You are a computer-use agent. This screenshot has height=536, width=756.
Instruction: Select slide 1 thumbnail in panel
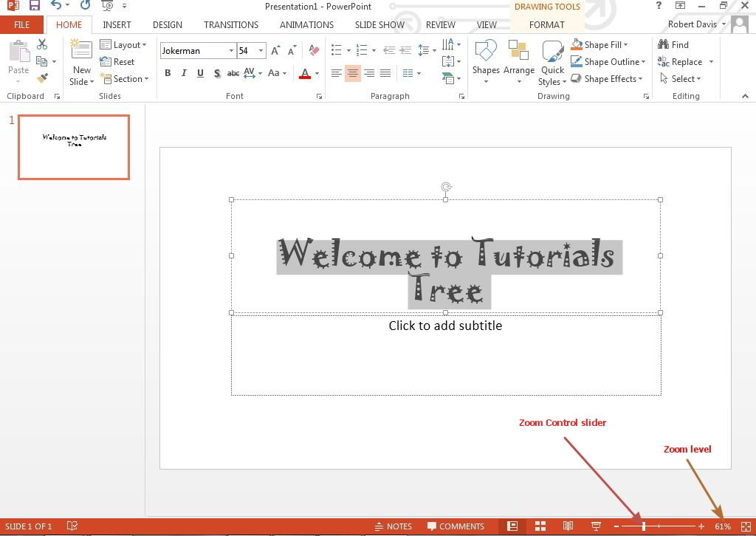pyautogui.click(x=74, y=147)
